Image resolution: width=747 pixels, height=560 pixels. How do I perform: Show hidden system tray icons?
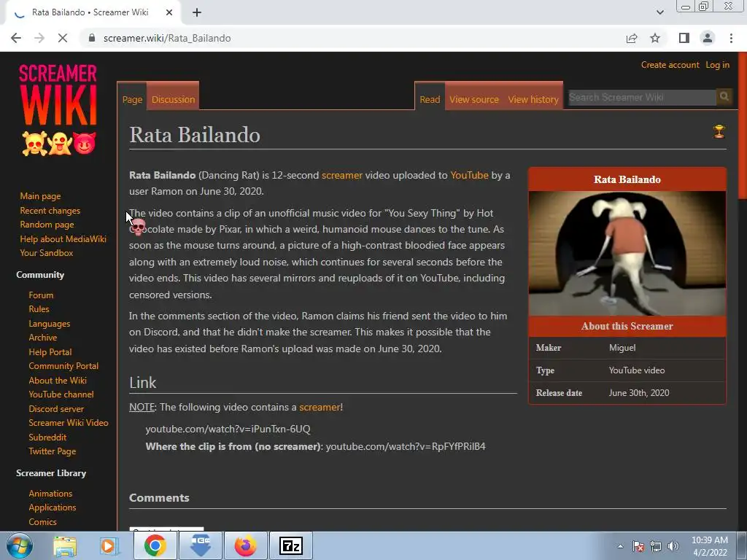click(620, 546)
